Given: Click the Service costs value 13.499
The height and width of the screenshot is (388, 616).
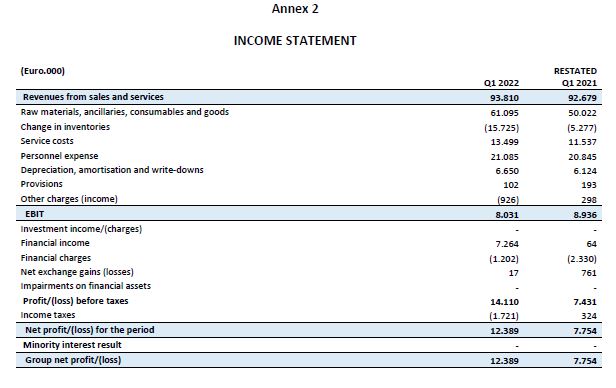Looking at the screenshot, I should 504,142.
